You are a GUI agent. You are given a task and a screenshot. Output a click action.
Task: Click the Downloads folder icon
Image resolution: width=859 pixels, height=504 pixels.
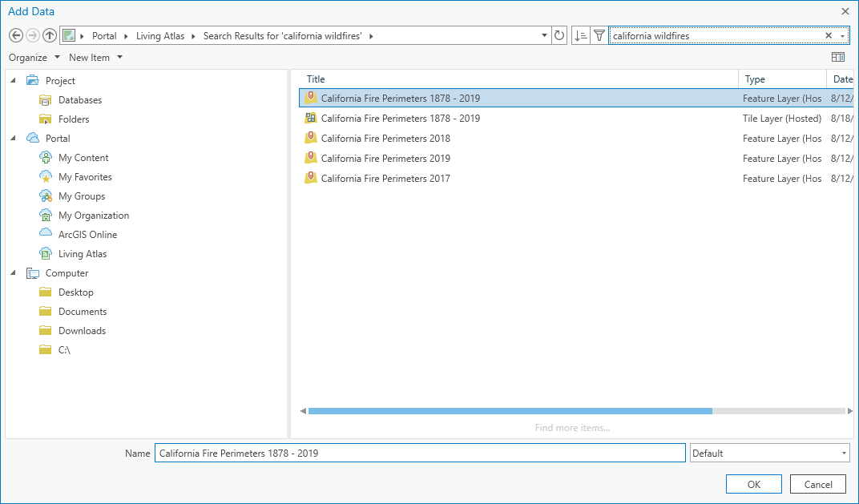point(46,330)
